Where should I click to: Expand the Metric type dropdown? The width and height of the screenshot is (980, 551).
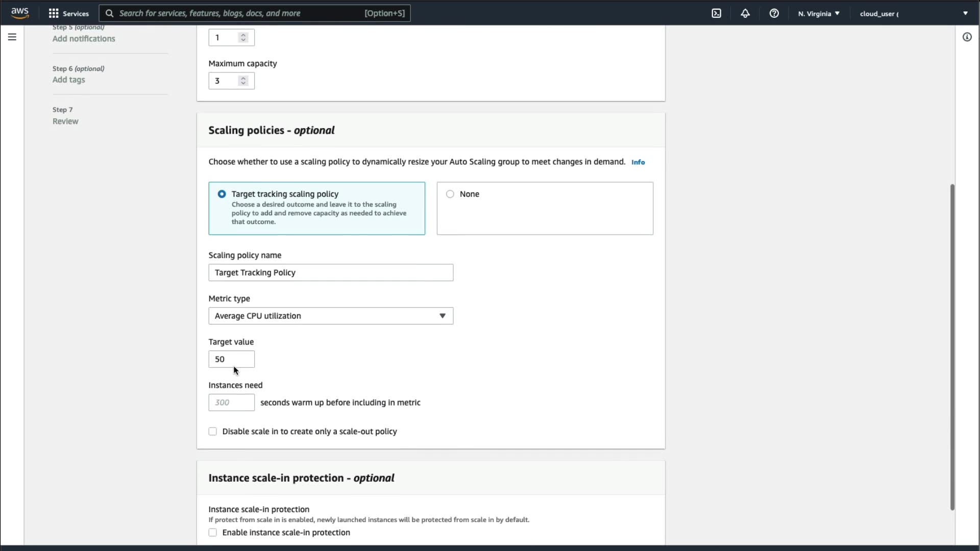pyautogui.click(x=331, y=316)
